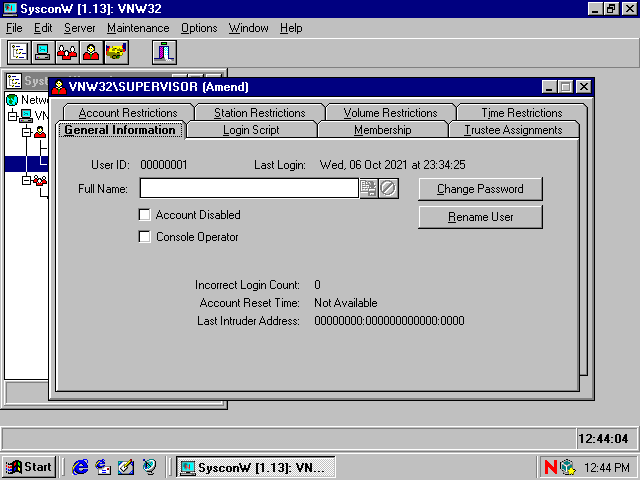Open the Window menu
This screenshot has width=640, height=480.
tap(249, 28)
